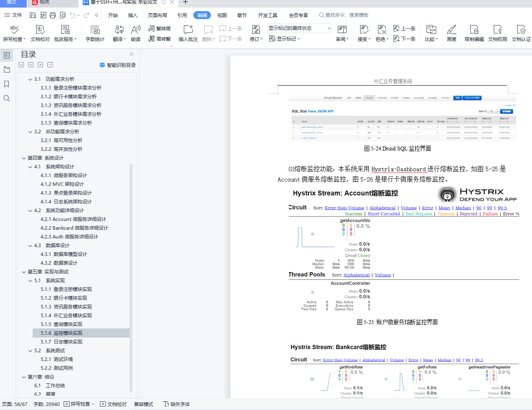This screenshot has width=532, height=410.
Task: Click the 目录 panel vertical scrollbar
Action: click(131, 279)
